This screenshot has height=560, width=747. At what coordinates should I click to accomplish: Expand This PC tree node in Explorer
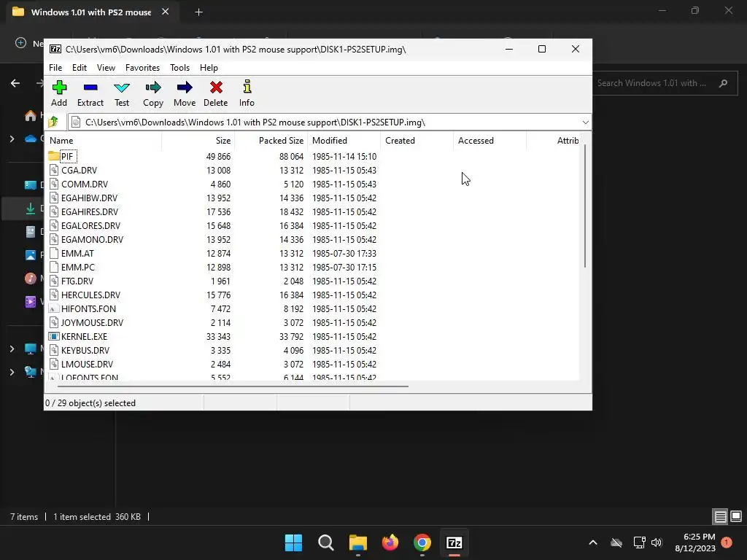[12, 349]
